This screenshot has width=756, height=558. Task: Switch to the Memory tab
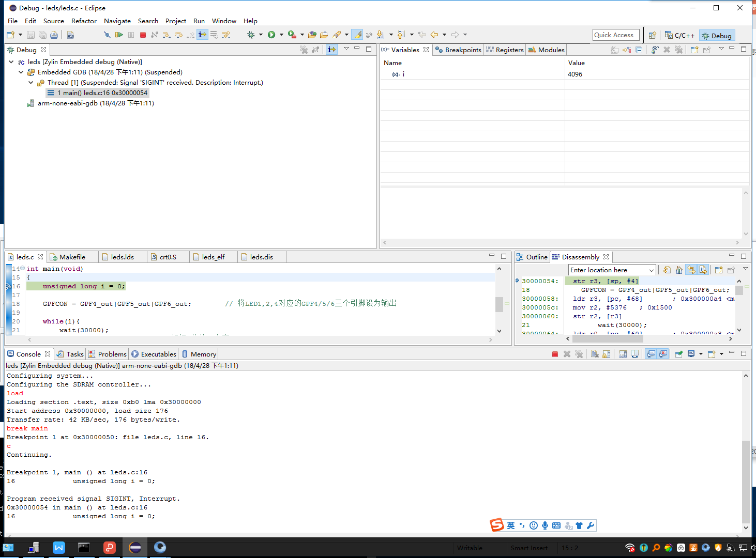199,354
